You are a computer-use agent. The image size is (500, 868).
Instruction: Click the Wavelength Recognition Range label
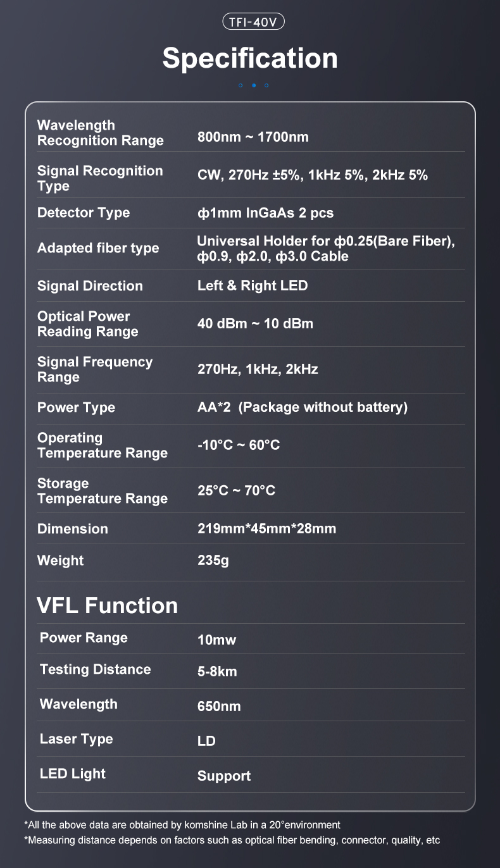pyautogui.click(x=101, y=133)
